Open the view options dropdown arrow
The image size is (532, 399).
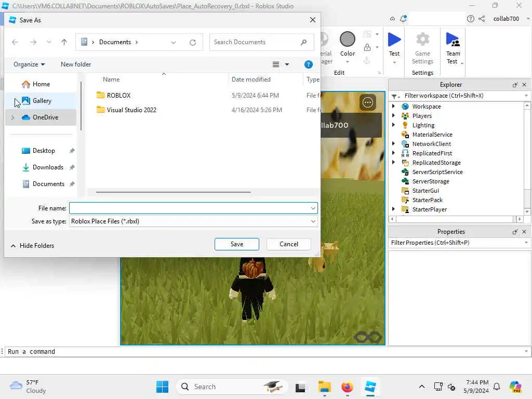click(287, 64)
